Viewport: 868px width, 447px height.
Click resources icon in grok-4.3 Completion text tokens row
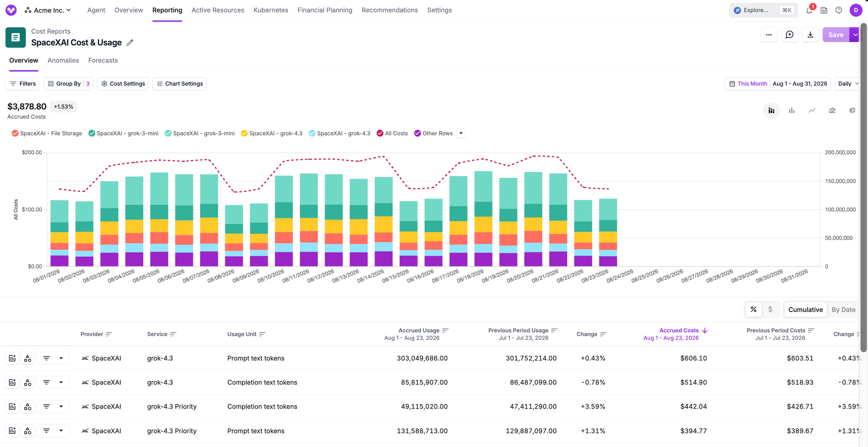pyautogui.click(x=28, y=383)
